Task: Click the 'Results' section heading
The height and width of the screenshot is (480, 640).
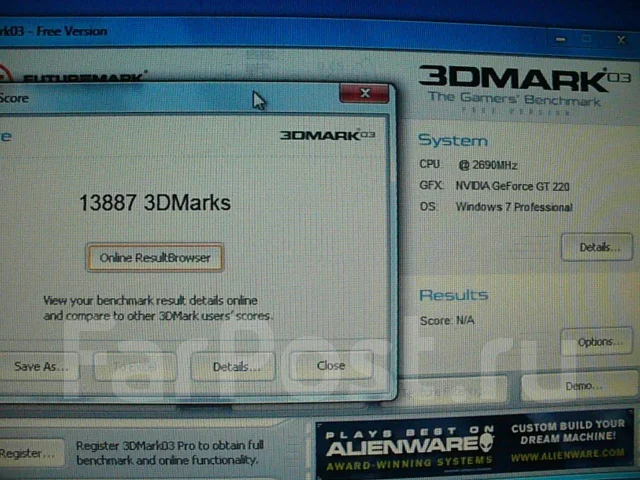Action: click(x=453, y=295)
